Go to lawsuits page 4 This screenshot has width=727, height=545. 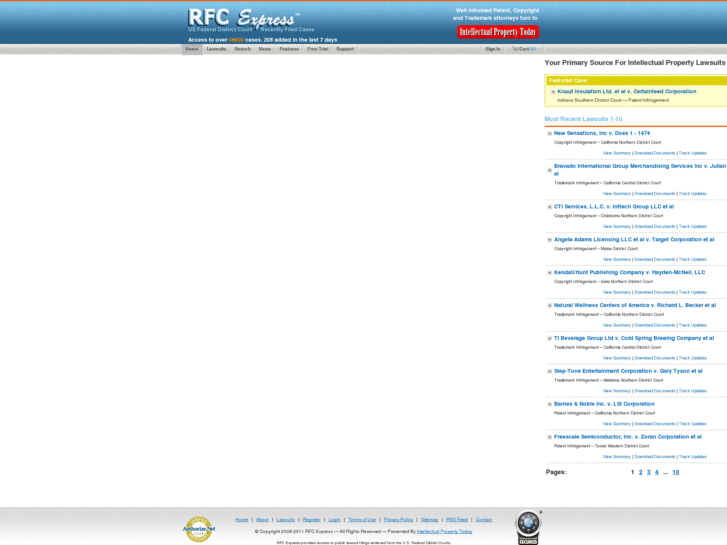coord(657,473)
